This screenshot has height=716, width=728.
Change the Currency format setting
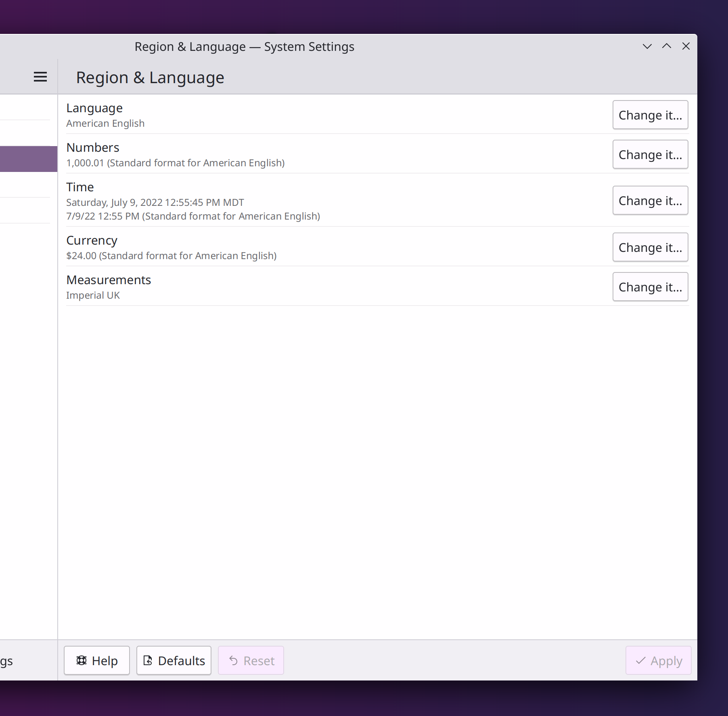point(650,247)
